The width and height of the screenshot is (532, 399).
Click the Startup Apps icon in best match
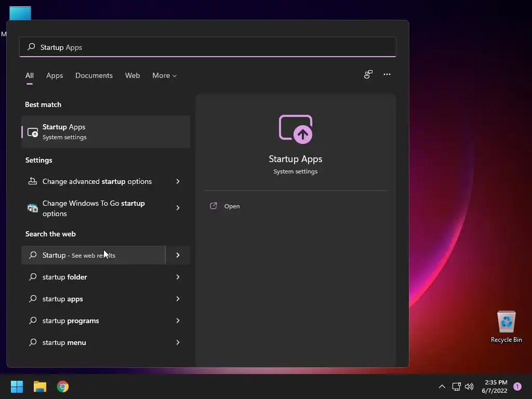coord(33,132)
